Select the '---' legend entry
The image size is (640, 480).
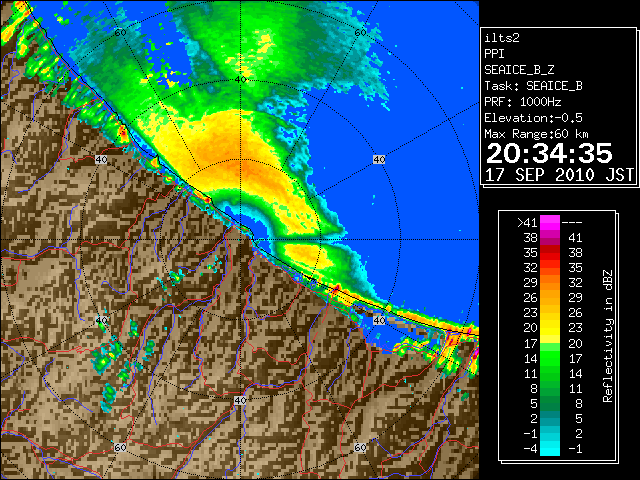point(572,223)
